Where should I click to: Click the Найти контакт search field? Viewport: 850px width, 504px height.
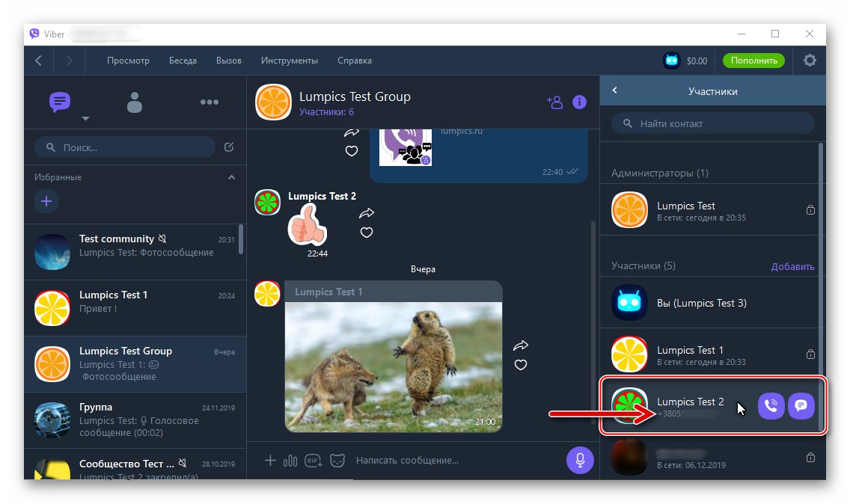coord(713,123)
